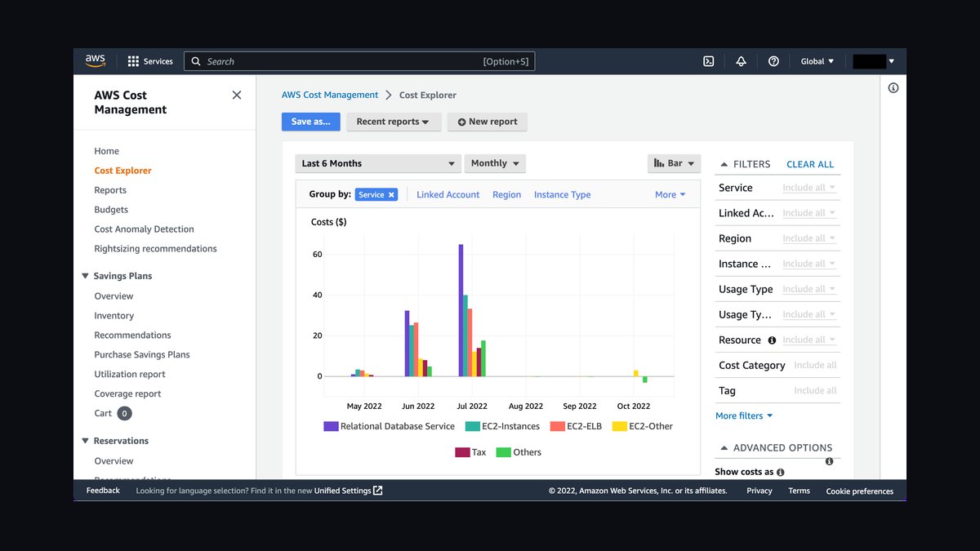Go to AWS Cost Management breadcrumb
This screenshot has width=980, height=551.
[x=330, y=95]
